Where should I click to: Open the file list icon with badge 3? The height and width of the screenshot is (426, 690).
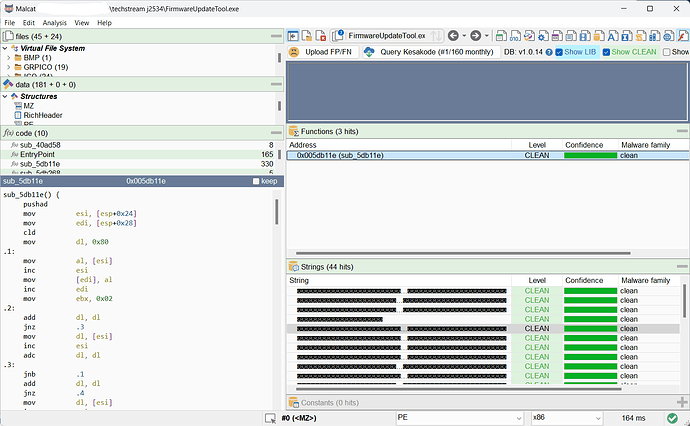coord(338,35)
